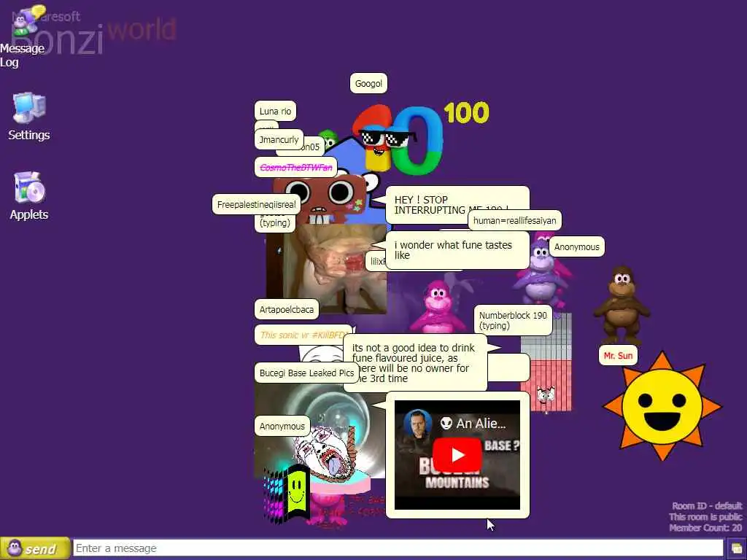Click the Freepalestineqiisreal name tag
The width and height of the screenshot is (747, 560).
(256, 204)
